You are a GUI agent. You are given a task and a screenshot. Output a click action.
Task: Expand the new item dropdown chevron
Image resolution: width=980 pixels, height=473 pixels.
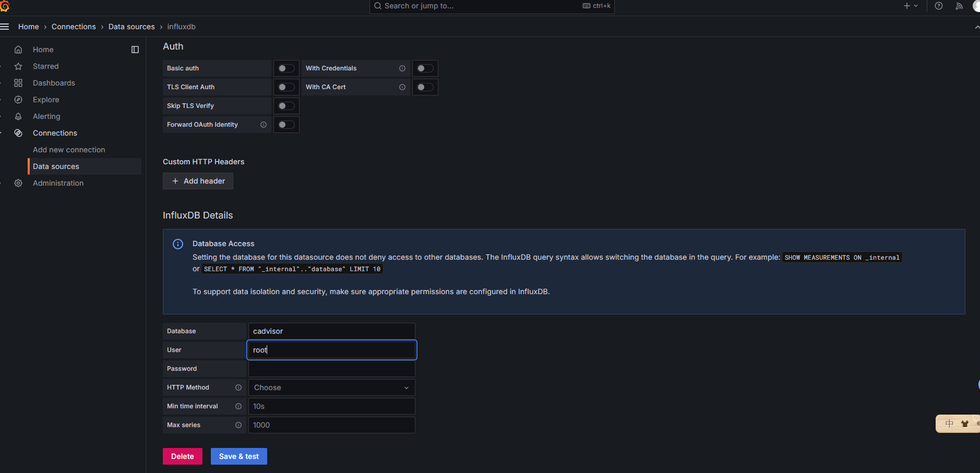pos(916,6)
